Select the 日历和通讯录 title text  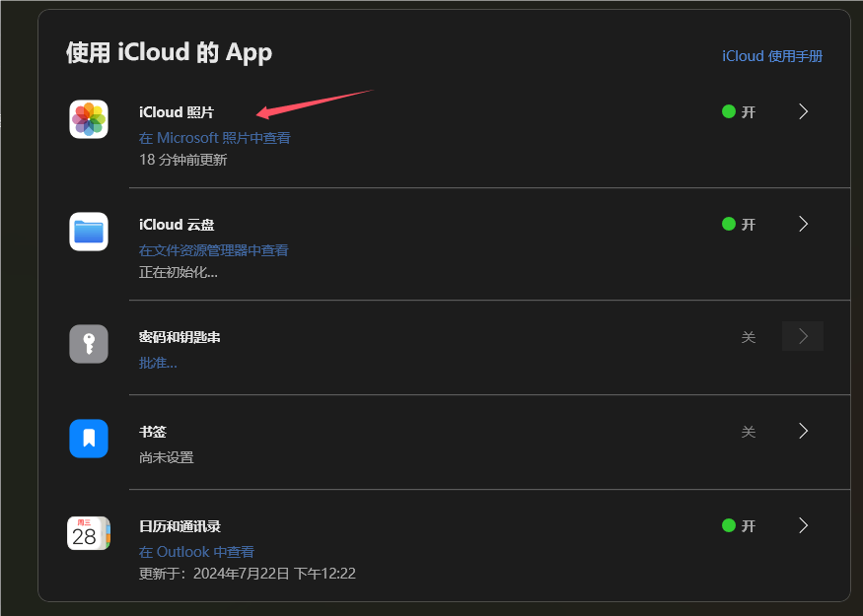(180, 525)
